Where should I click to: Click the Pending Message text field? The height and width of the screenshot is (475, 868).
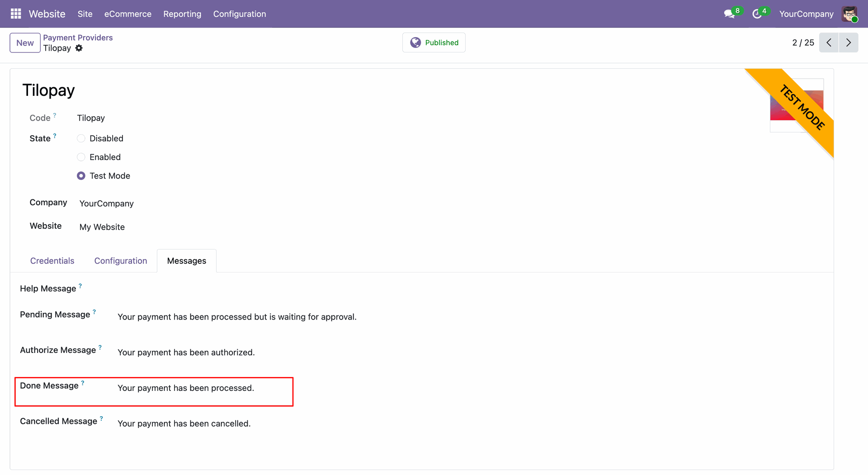[x=237, y=317]
